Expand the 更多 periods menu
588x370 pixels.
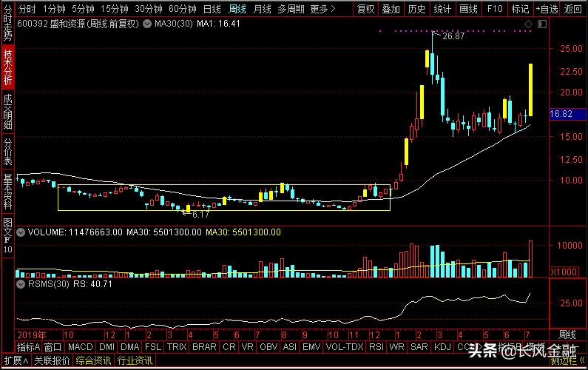click(322, 9)
